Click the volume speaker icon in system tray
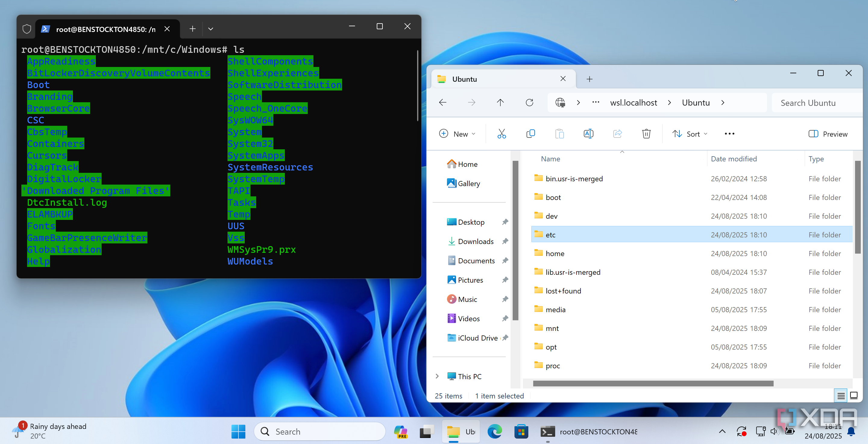The width and height of the screenshot is (868, 444). pos(774,431)
